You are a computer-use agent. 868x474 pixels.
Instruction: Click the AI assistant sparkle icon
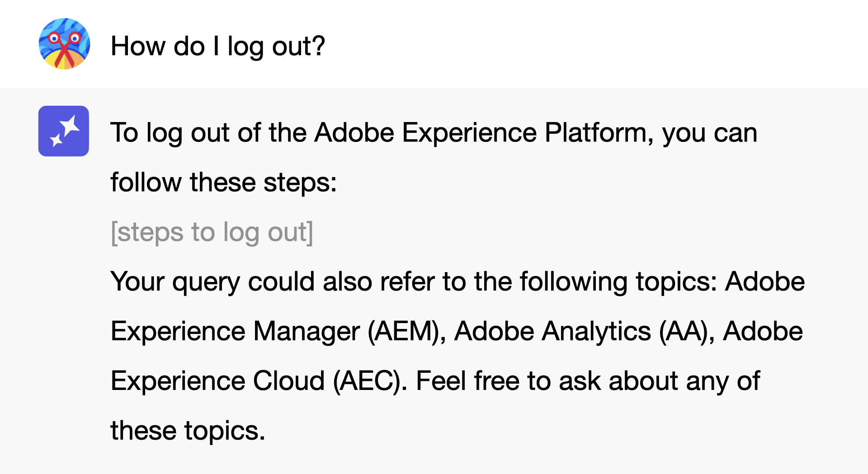tap(64, 131)
